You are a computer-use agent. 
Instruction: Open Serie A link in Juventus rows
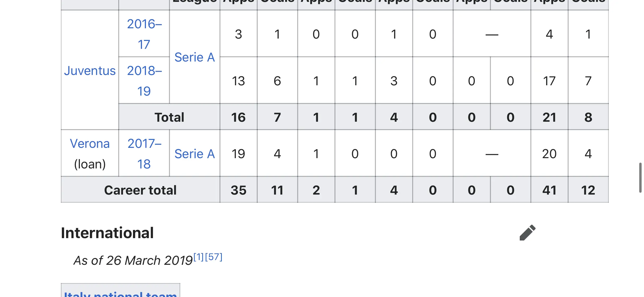(195, 57)
